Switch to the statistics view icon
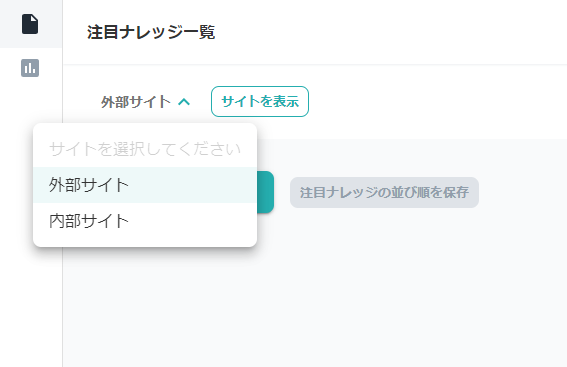 [x=30, y=68]
